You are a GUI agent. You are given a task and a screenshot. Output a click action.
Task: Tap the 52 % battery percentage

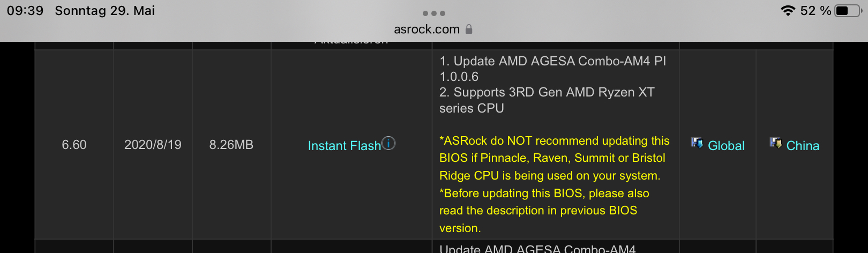815,11
